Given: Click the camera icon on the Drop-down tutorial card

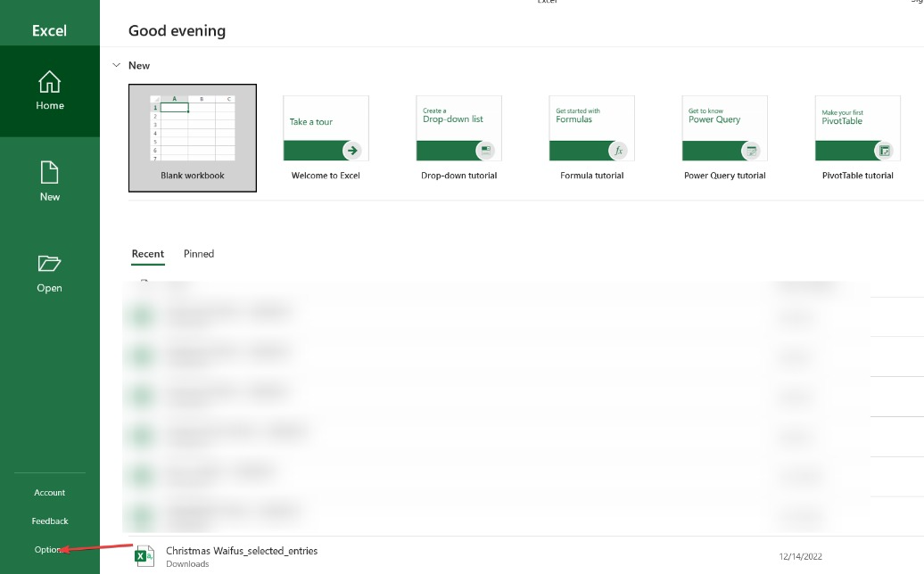Looking at the screenshot, I should (483, 150).
